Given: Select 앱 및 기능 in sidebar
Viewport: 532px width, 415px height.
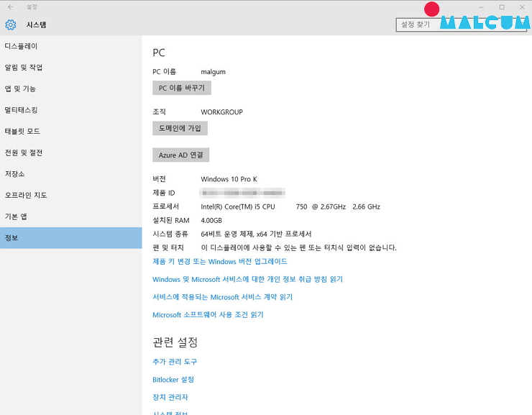Looking at the screenshot, I should pos(71,89).
